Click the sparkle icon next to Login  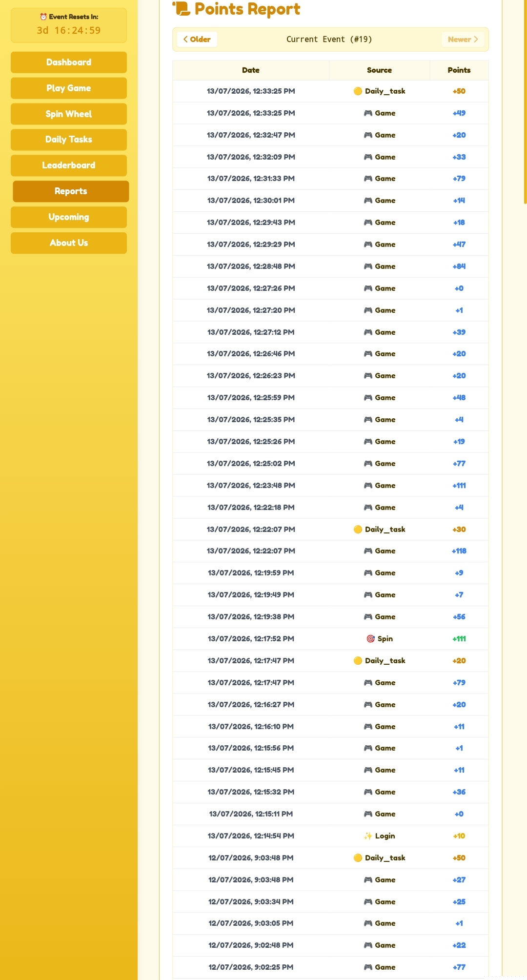(x=368, y=836)
